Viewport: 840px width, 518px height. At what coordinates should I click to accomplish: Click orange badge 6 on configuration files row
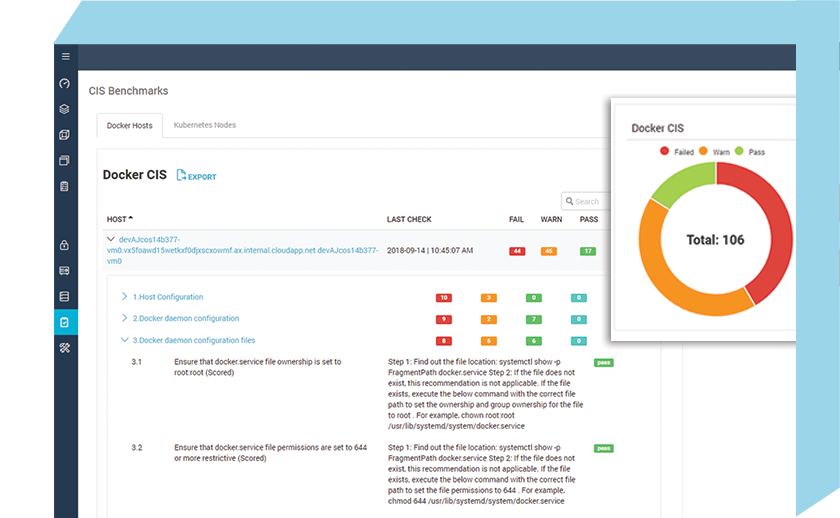pos(489,341)
